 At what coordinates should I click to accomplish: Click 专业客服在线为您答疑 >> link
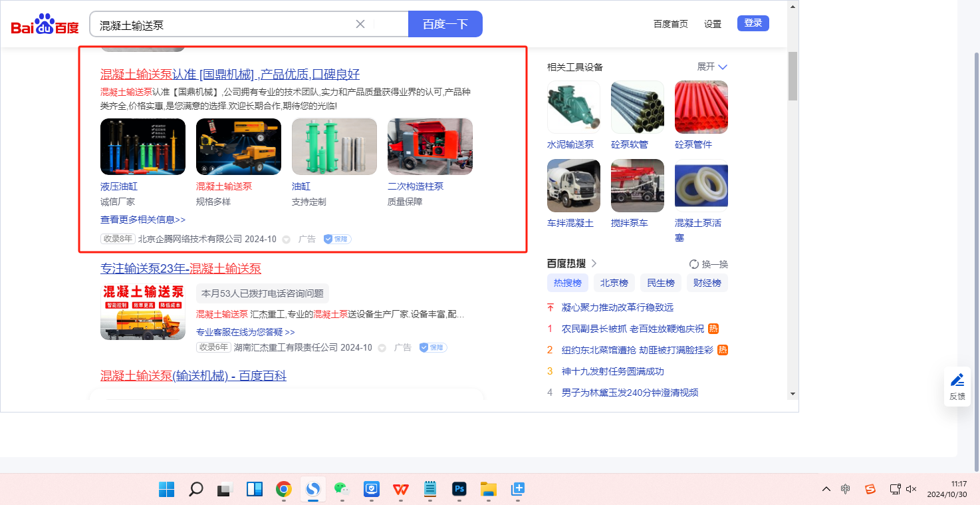(245, 331)
